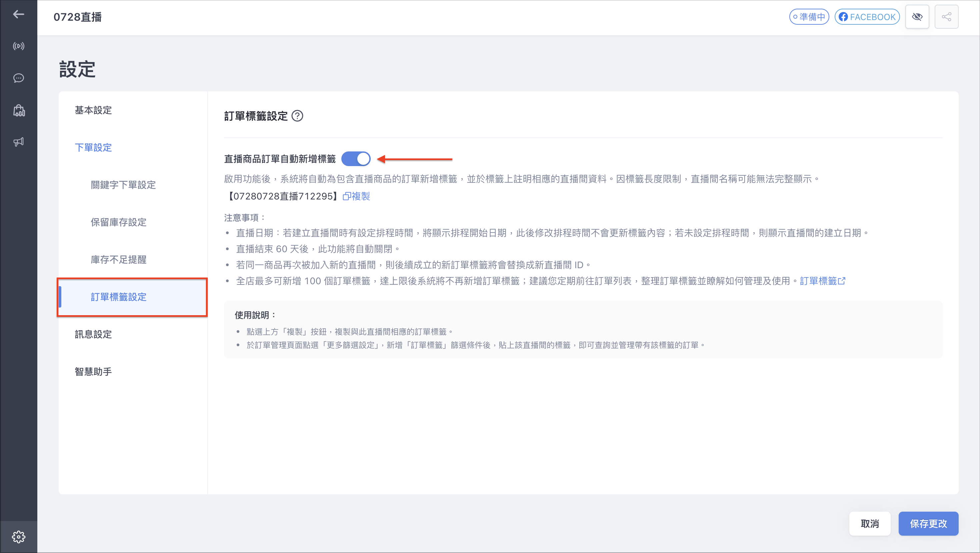Open the chat messages sidebar icon

pos(18,78)
